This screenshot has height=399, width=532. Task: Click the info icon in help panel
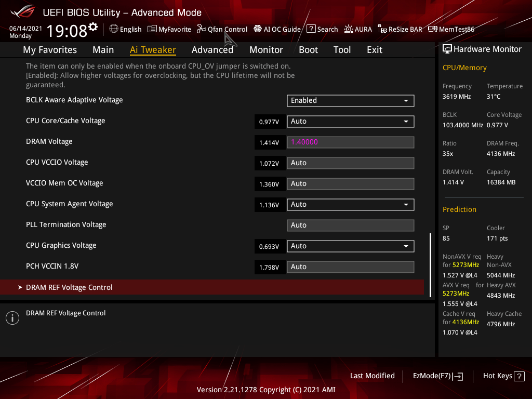(12, 318)
